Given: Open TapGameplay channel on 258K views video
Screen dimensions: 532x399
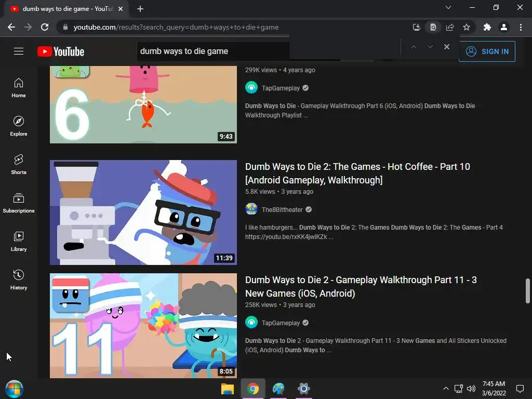Looking at the screenshot, I should coord(281,323).
